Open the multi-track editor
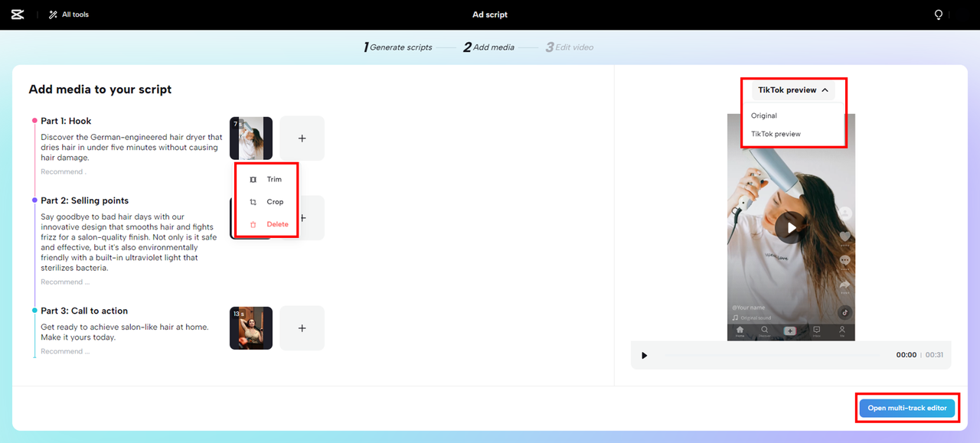The image size is (980, 443). point(907,408)
